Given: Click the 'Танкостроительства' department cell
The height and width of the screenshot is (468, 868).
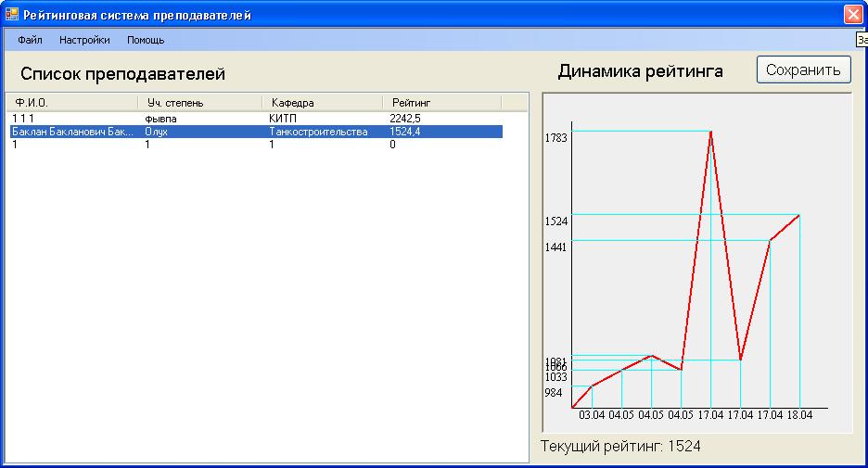Looking at the screenshot, I should 318,132.
